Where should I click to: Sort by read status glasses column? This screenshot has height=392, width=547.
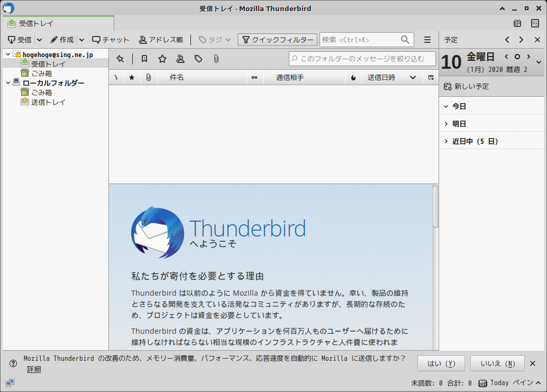[x=254, y=77]
